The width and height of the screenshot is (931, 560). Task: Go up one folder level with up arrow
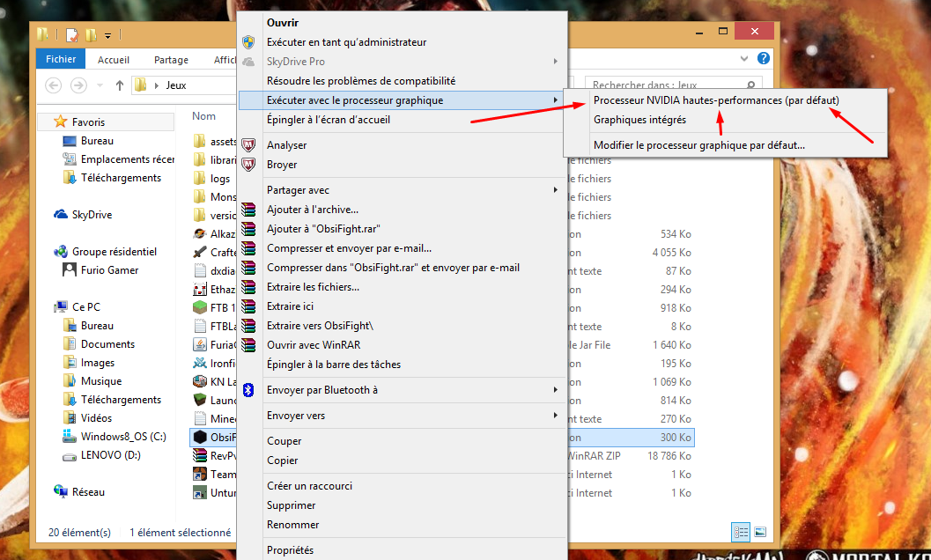[x=119, y=85]
